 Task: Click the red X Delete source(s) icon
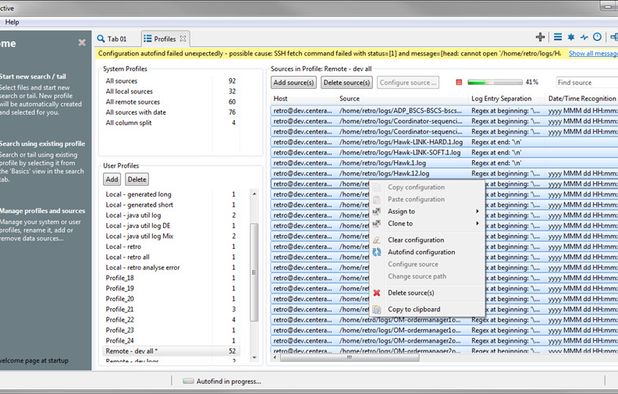pyautogui.click(x=377, y=293)
